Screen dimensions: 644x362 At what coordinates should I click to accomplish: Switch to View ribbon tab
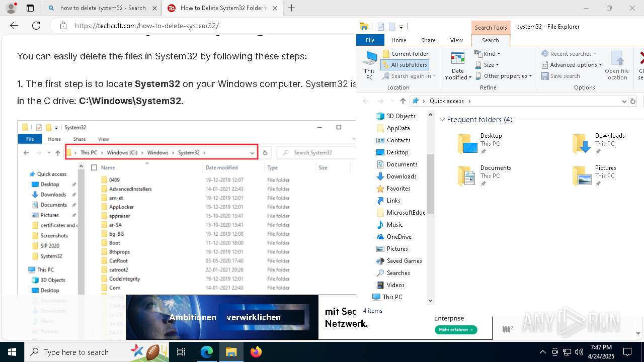[x=456, y=40]
